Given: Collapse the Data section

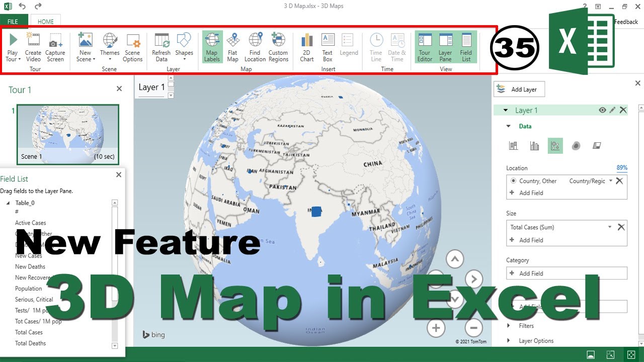Looking at the screenshot, I should [508, 127].
